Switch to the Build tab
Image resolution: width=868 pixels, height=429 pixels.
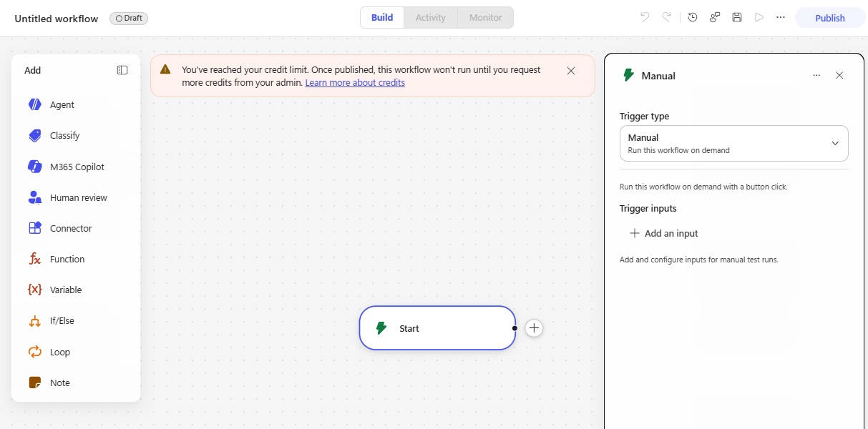pyautogui.click(x=382, y=17)
